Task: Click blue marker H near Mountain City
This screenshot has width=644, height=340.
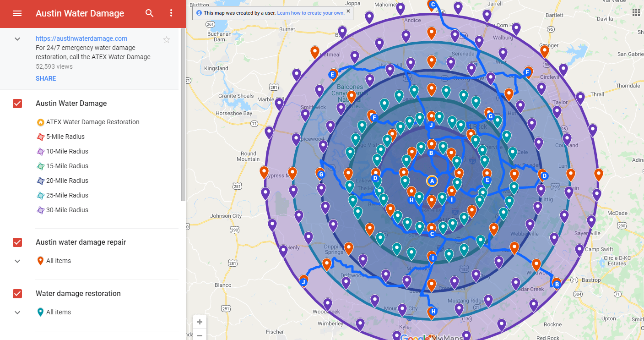Action: (433, 312)
